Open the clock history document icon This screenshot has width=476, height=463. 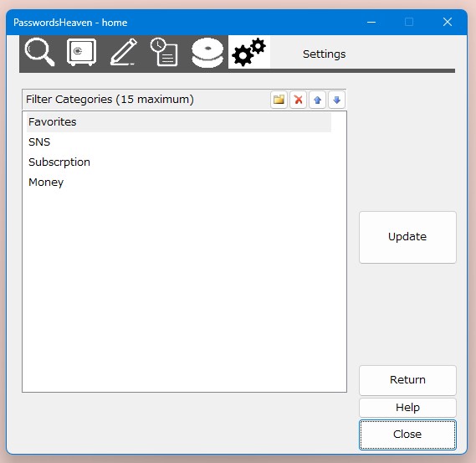(164, 52)
